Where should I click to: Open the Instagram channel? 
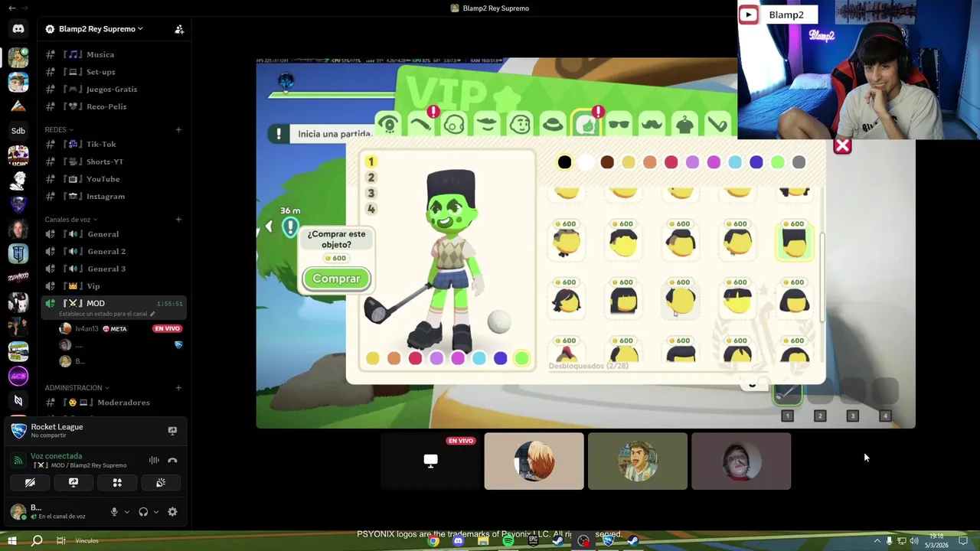114,197
